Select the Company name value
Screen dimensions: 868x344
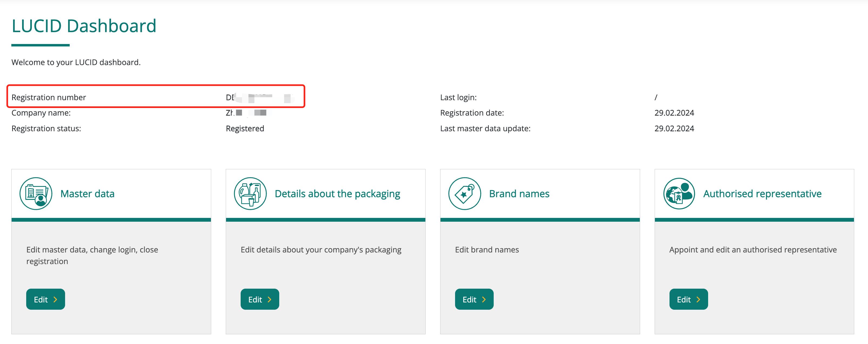247,113
